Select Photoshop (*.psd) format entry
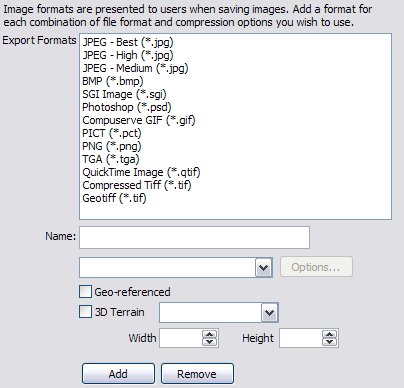Screen dimensions: 404x388 point(127,107)
